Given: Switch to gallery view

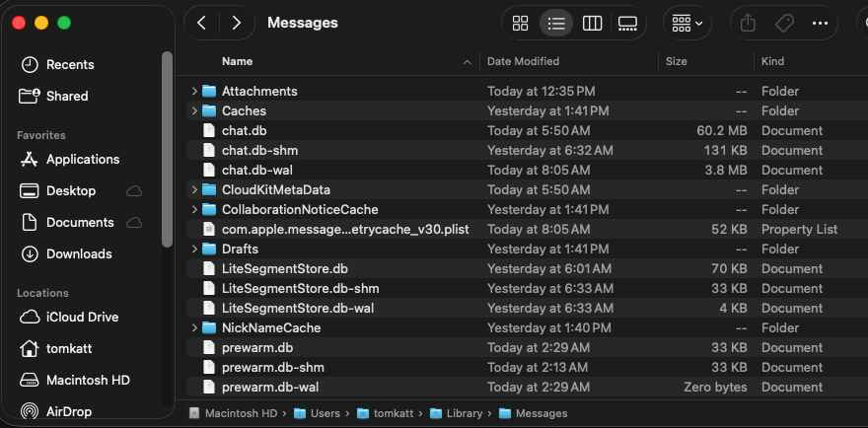Looking at the screenshot, I should (627, 24).
